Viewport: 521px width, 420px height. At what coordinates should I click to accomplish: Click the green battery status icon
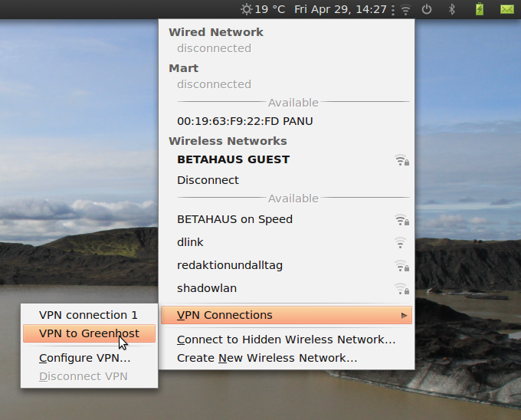480,9
